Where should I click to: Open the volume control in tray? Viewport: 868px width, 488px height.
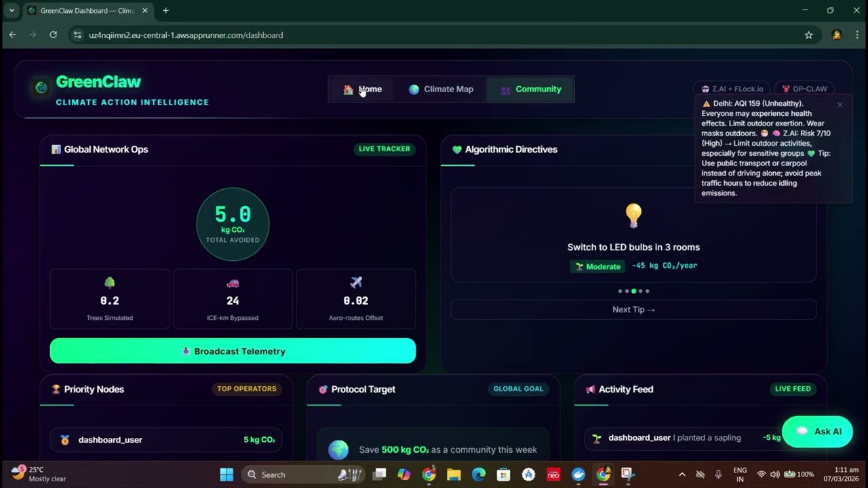774,474
